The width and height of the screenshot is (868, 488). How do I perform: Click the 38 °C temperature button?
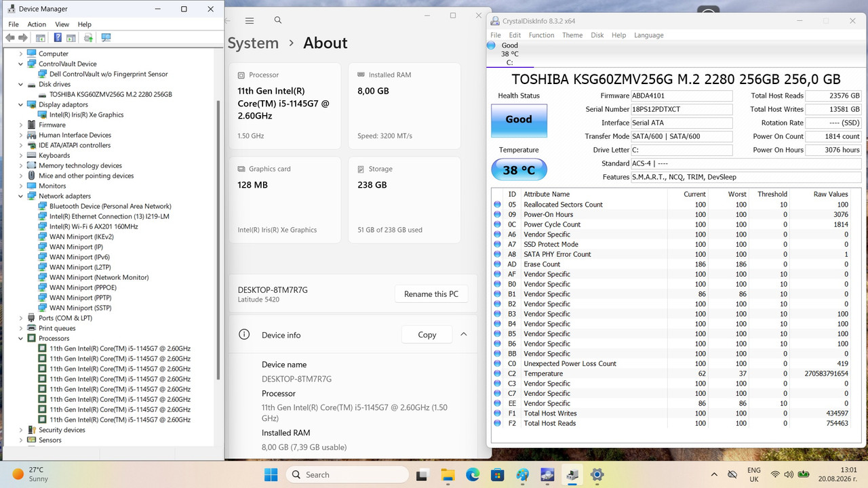[519, 170]
